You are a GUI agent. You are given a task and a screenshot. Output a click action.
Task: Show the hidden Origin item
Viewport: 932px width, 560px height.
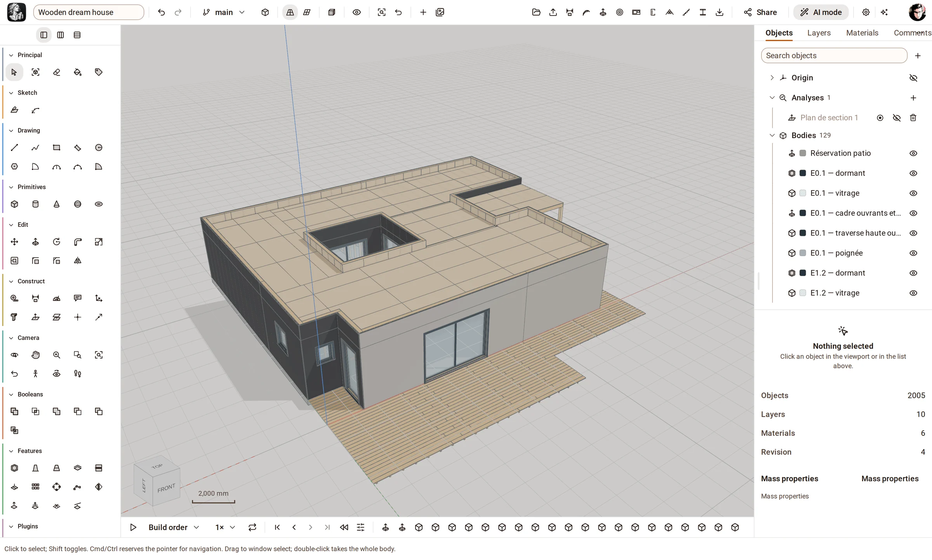click(x=913, y=78)
